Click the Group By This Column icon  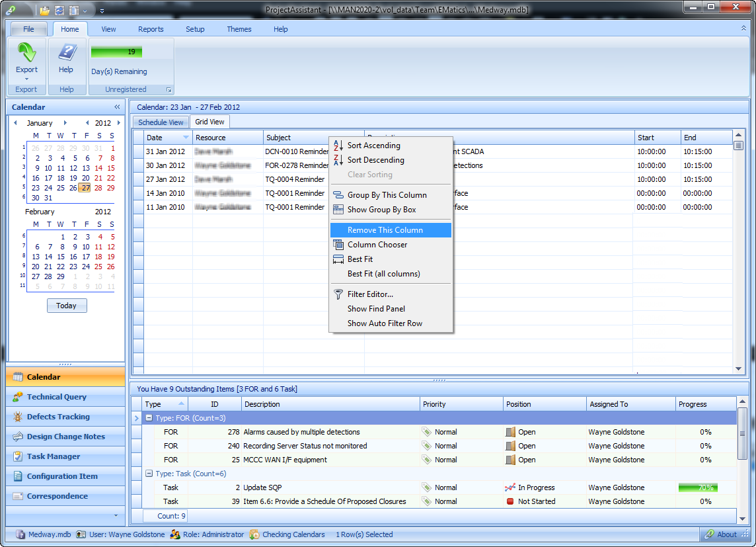click(x=338, y=195)
